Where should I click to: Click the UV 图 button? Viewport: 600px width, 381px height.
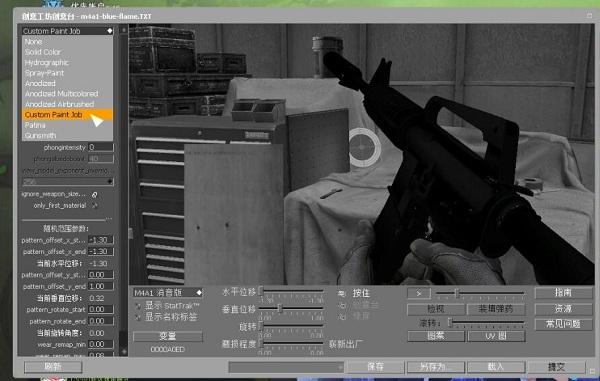coord(496,336)
